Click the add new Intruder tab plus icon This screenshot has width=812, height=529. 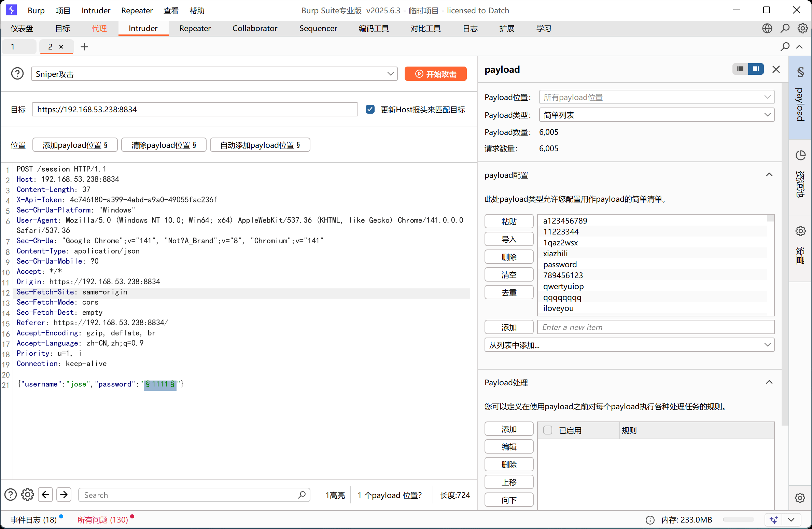(x=84, y=47)
